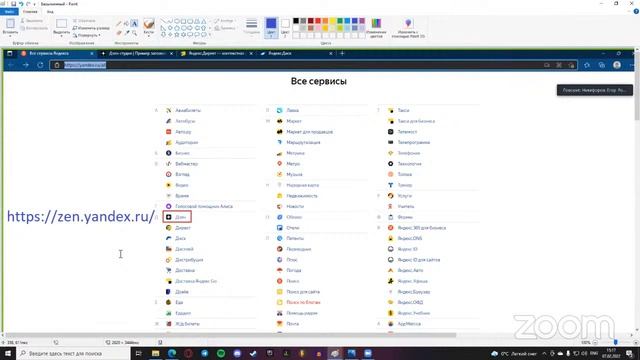
Task: Click the Дзен service link
Action: click(x=181, y=217)
